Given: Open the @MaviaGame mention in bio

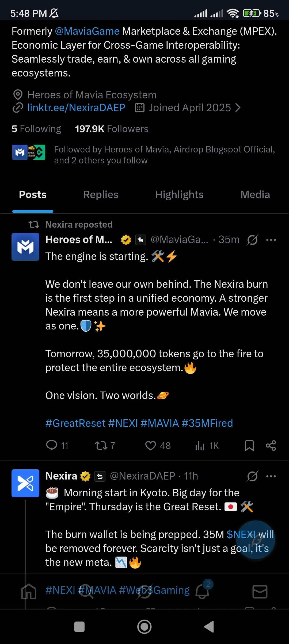Looking at the screenshot, I should tap(87, 31).
